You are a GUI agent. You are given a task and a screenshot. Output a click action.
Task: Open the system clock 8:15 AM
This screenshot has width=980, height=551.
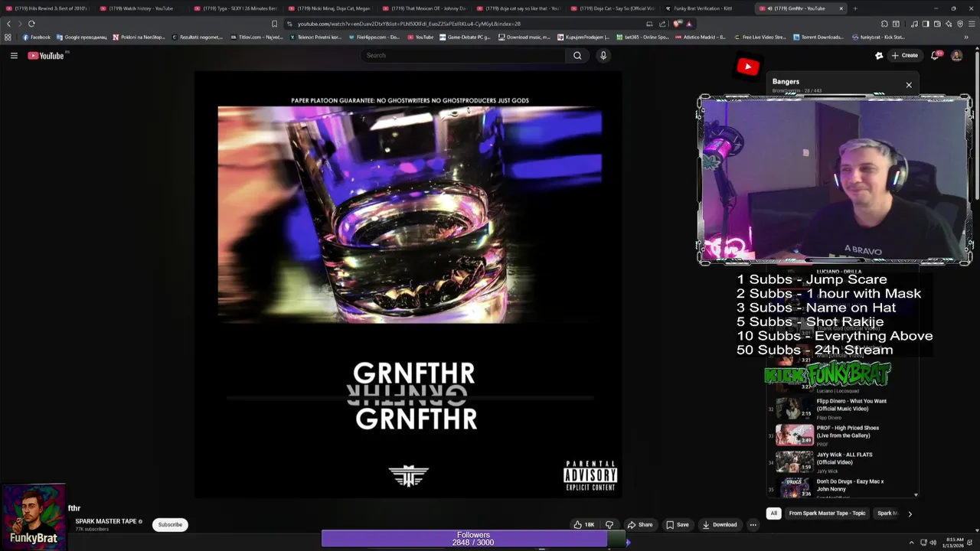tap(954, 543)
